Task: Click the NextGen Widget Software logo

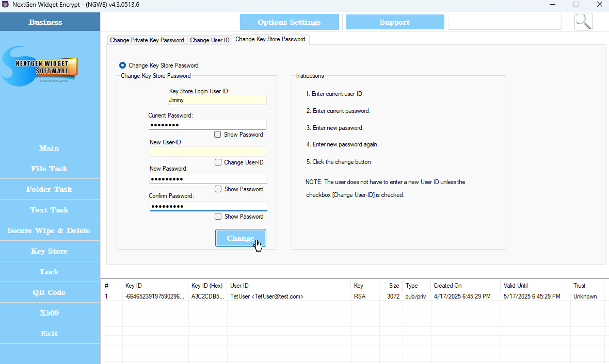Action: (40, 67)
